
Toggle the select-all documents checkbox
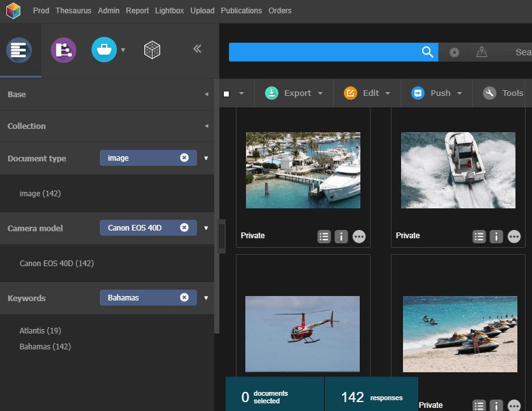(226, 94)
